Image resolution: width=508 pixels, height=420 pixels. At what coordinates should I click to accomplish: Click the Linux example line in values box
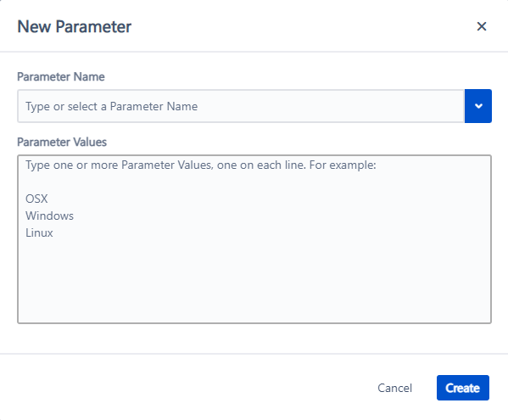tap(39, 232)
